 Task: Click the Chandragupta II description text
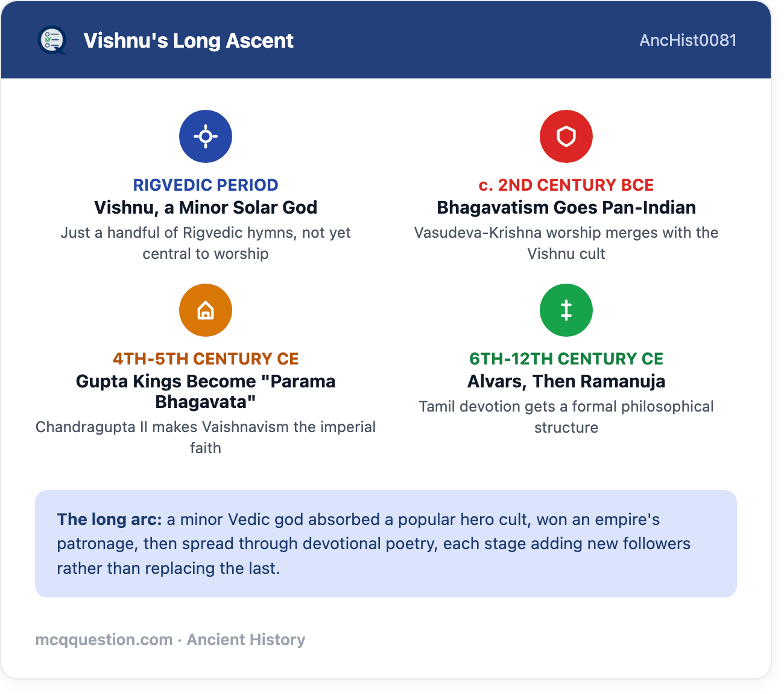[x=206, y=438]
